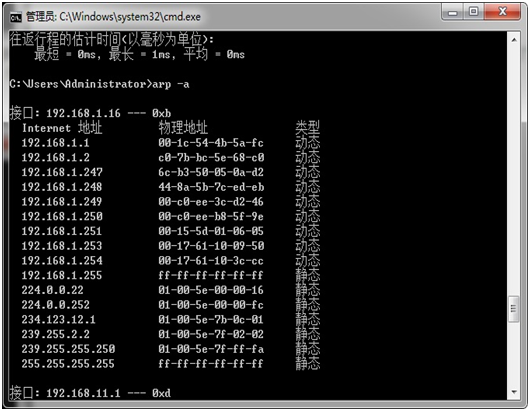Image resolution: width=530 pixels, height=411 pixels.
Task: Click the cmd.exe icon in title bar
Action: [x=16, y=17]
